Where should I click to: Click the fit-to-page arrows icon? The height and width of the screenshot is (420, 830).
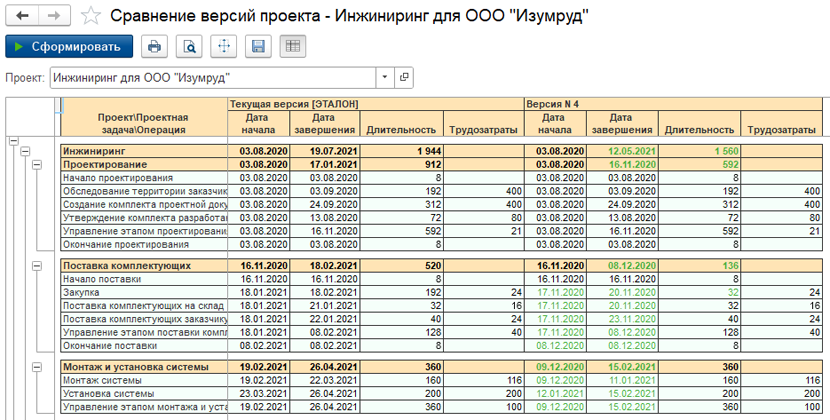pos(223,47)
